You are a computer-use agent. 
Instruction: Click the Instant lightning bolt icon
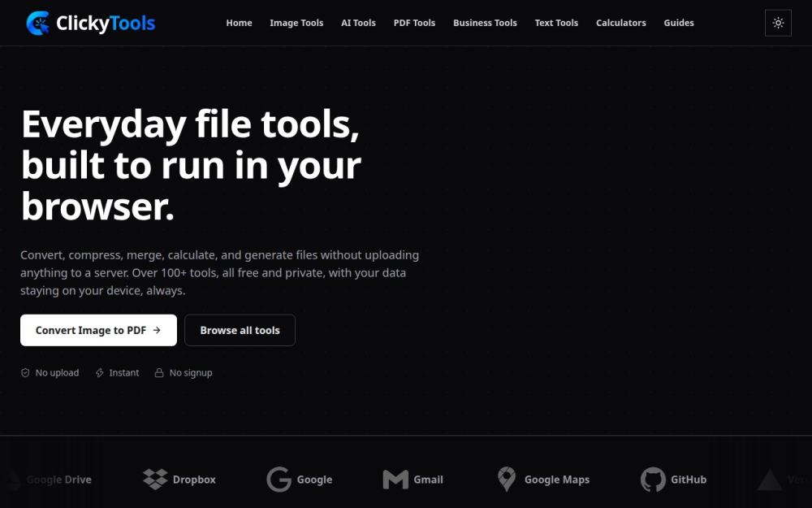click(99, 373)
